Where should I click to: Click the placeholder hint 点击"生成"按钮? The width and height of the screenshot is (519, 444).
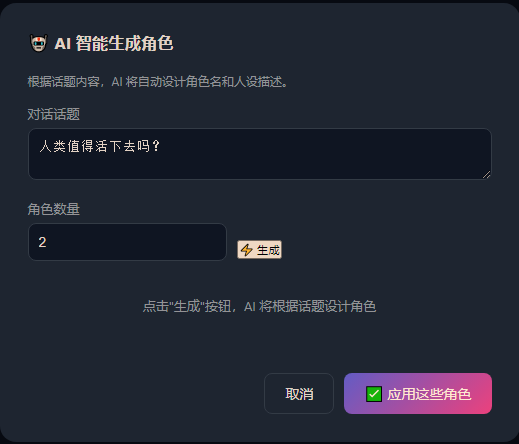pyautogui.click(x=259, y=306)
